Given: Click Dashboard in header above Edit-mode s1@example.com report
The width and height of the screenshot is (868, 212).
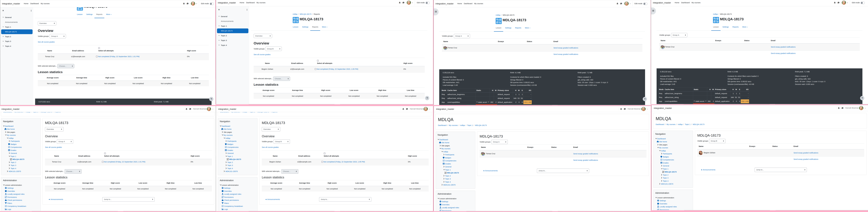Looking at the screenshot, I should 34,4.
